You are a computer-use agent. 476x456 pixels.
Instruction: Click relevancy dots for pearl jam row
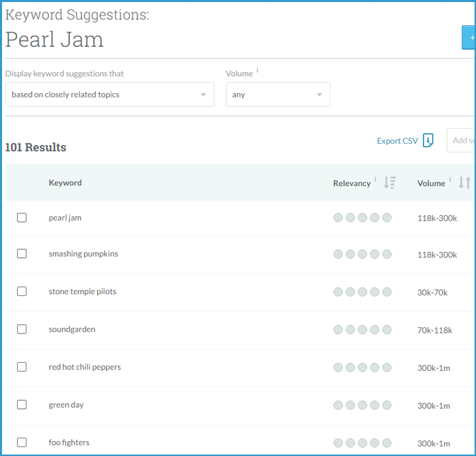click(362, 218)
